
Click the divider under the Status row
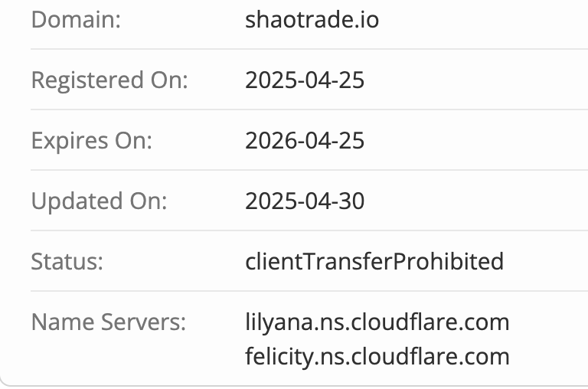pos(309,291)
